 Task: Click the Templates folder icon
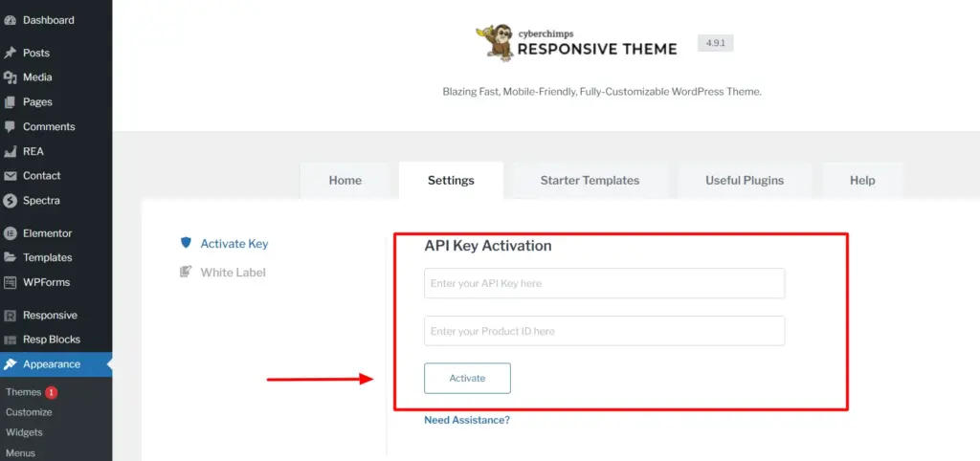click(10, 257)
